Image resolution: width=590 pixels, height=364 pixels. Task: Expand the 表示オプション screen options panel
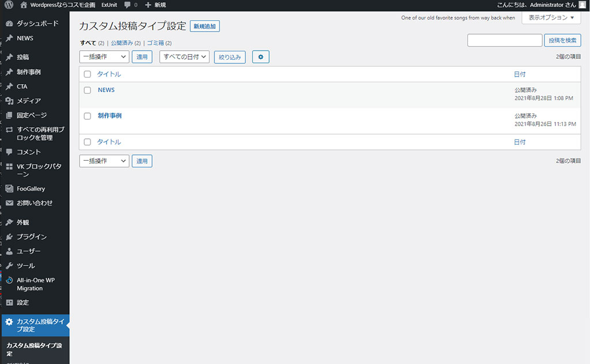click(x=551, y=18)
